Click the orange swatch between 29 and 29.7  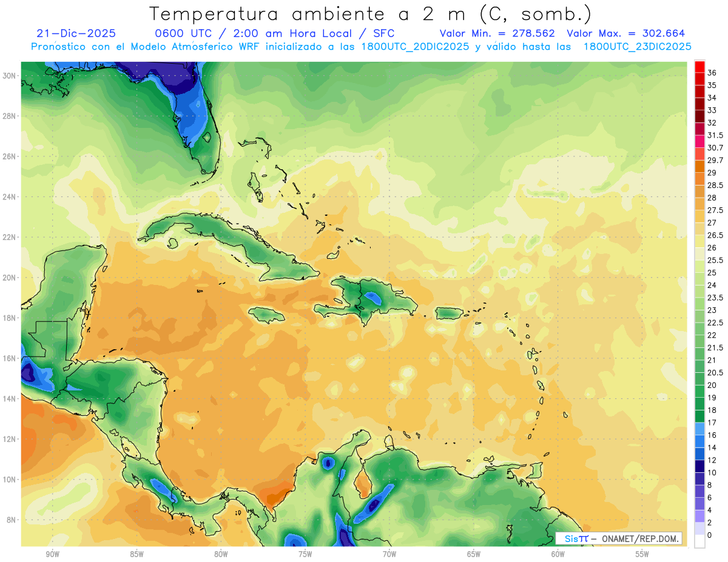[699, 167]
